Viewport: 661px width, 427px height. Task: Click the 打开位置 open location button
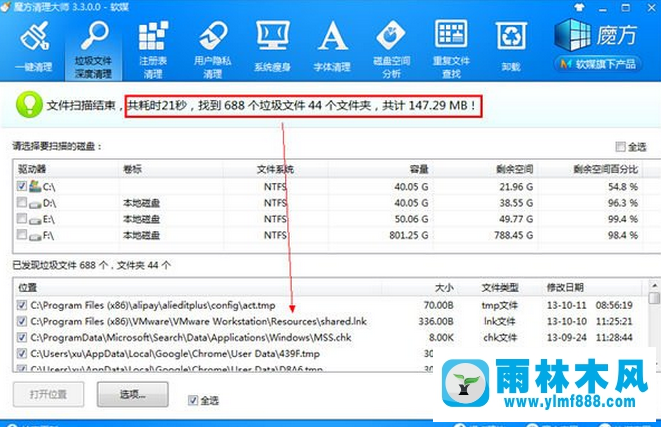48,395
